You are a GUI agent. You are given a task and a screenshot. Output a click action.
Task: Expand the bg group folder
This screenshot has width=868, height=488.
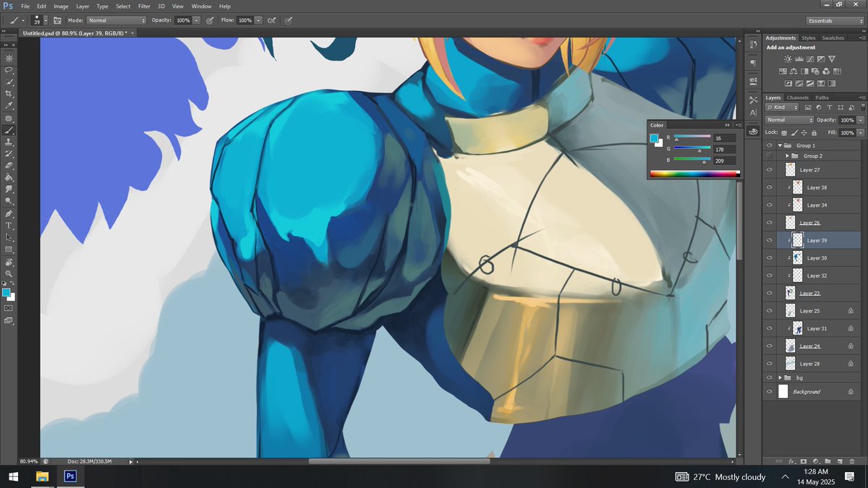[x=780, y=377]
